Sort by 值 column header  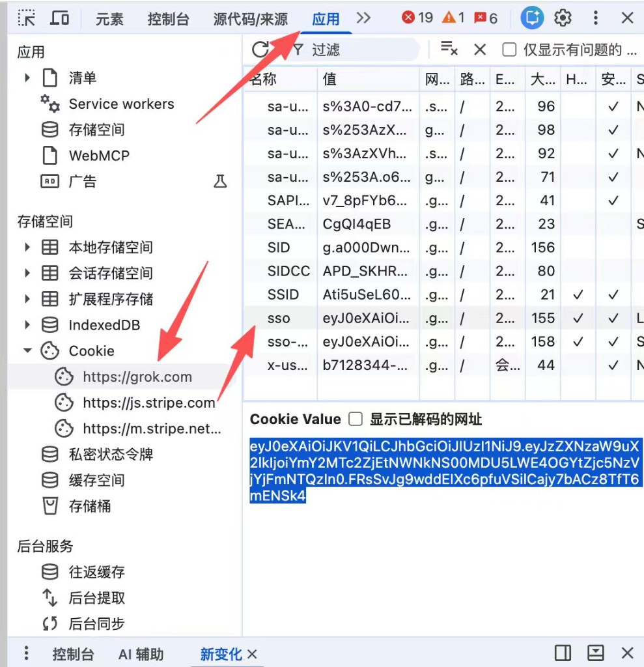click(x=369, y=79)
